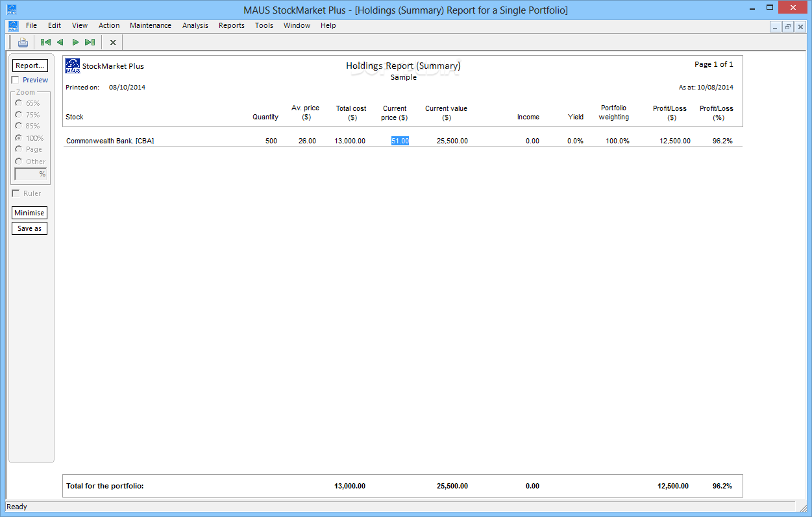
Task: Open the Reports menu
Action: point(232,26)
